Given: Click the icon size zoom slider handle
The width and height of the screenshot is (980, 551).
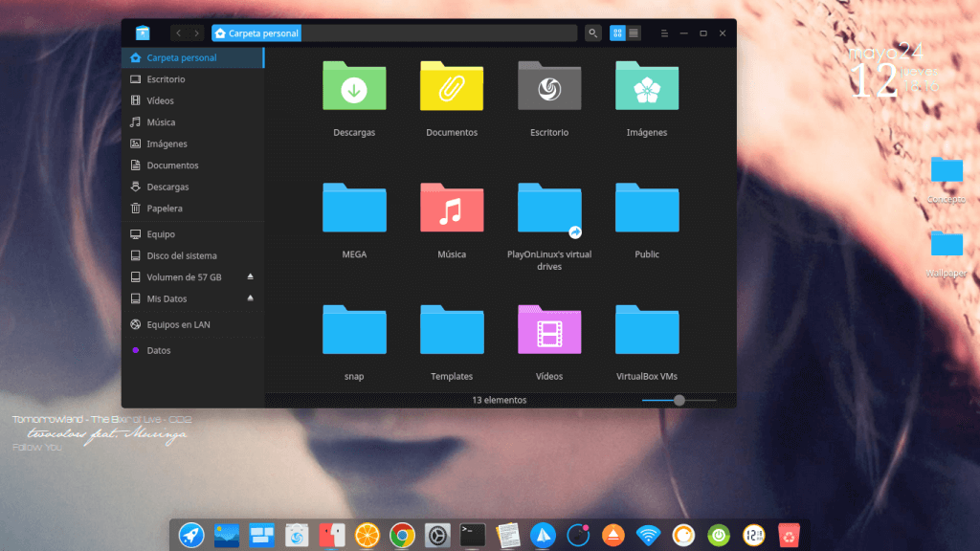Looking at the screenshot, I should tap(679, 400).
